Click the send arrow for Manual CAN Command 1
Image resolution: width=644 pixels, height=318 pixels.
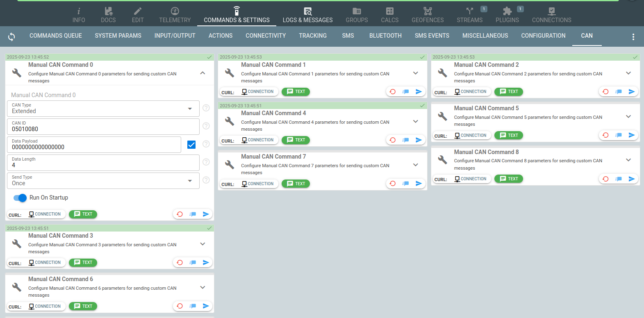pyautogui.click(x=419, y=92)
